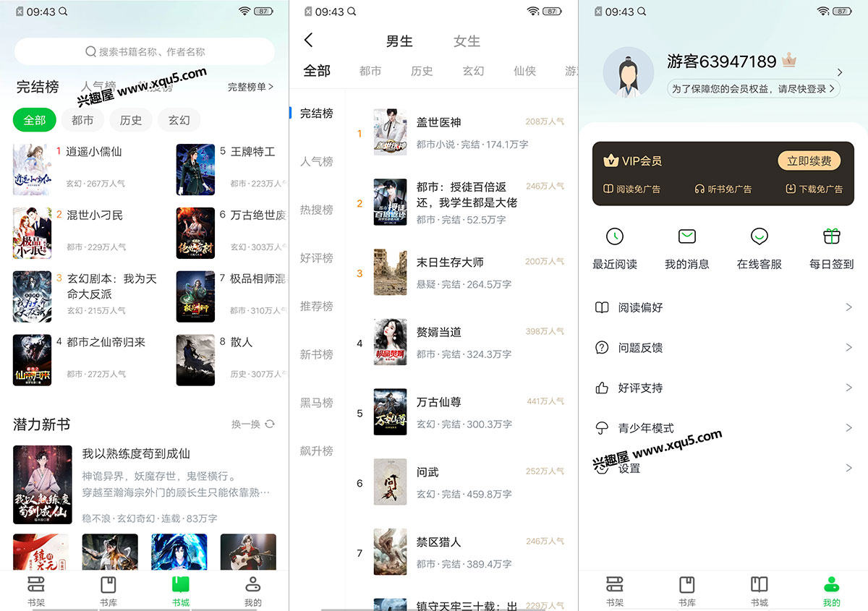Open 我以熟练度苟到成仙 cover thumbnail

pos(43,484)
